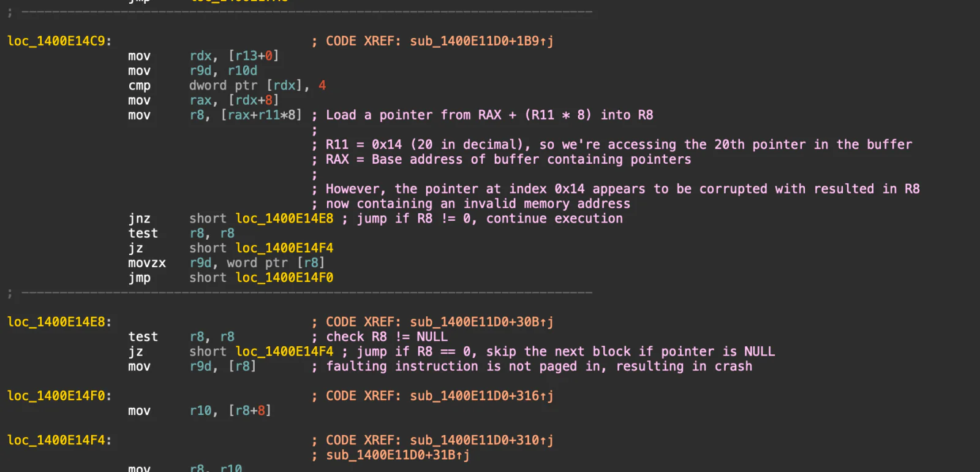Follow loc_1400E14F0 in the jmp instruction

(x=284, y=278)
